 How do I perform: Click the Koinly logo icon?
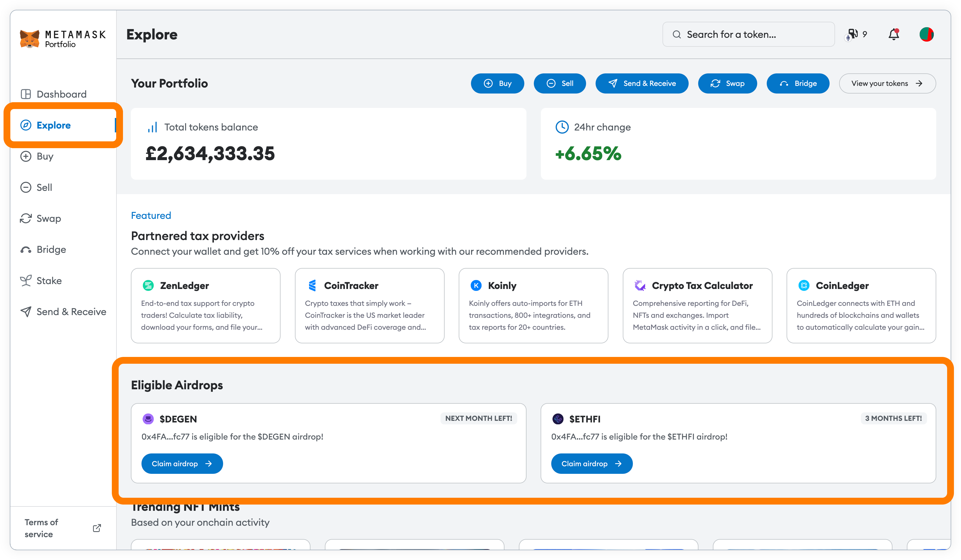click(x=476, y=285)
